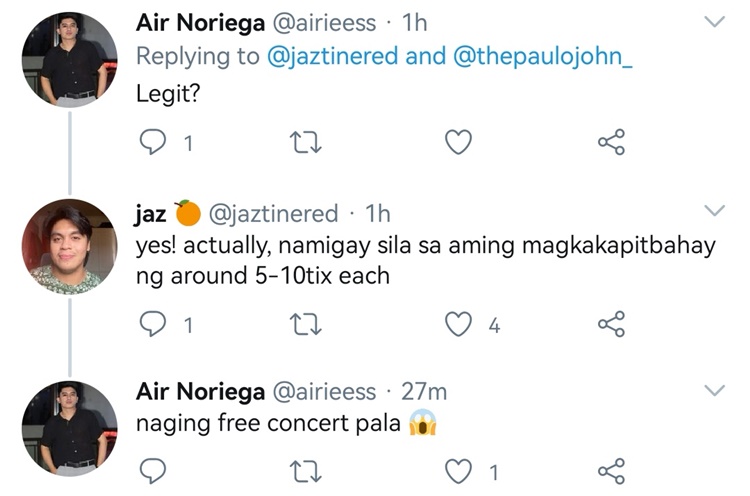750x496 pixels.
Task: Reply to the "naging free concert pala" tweet
Action: pos(151,470)
